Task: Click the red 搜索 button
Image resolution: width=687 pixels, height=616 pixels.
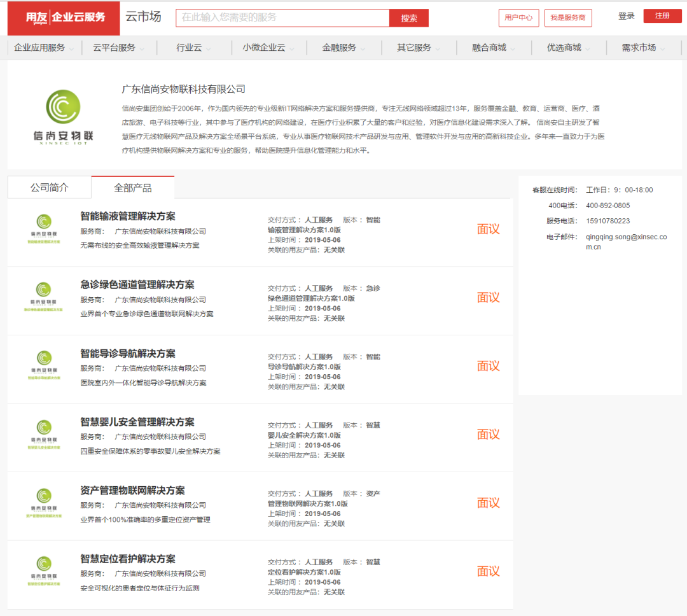Action: click(x=409, y=18)
